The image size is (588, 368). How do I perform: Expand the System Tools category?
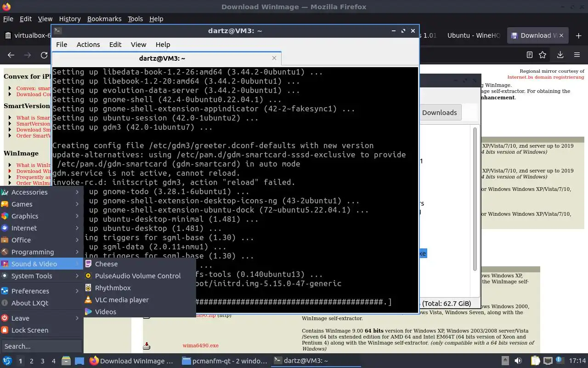(41, 276)
